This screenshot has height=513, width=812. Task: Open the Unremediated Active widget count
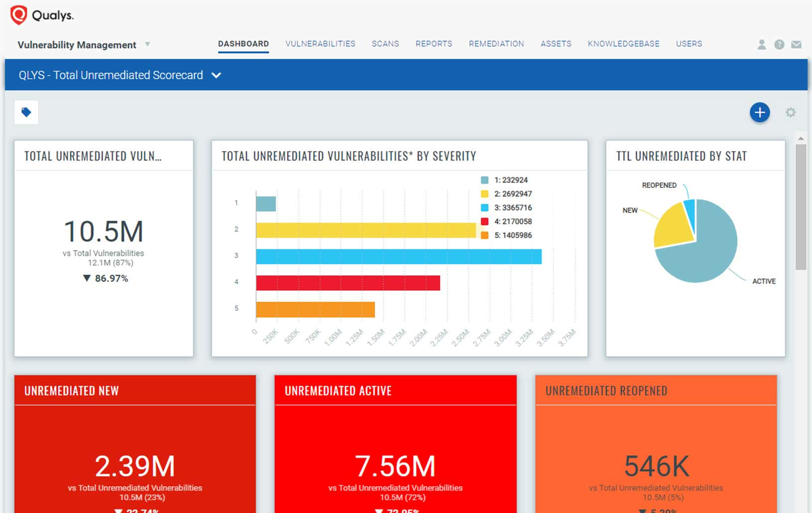[395, 466]
